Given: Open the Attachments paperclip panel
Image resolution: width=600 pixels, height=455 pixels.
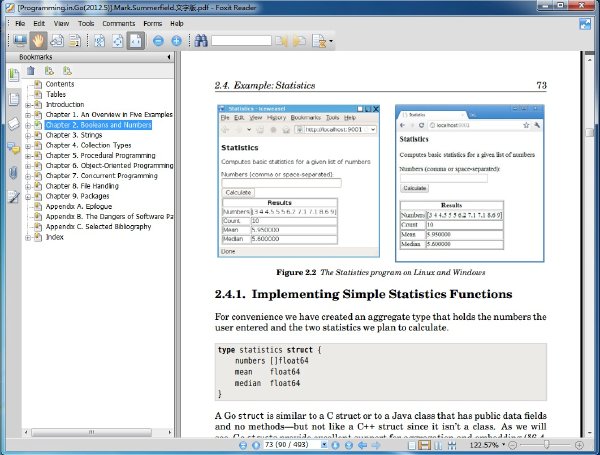Looking at the screenshot, I should tap(14, 173).
